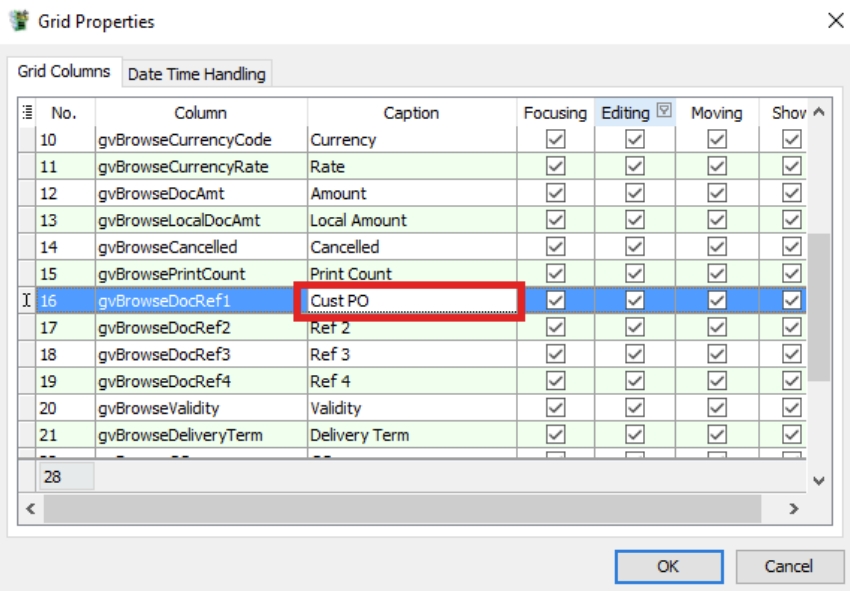This screenshot has height=591, width=850.
Task: Uncheck Editing for gvBrowseDocAmt row
Action: 634,194
